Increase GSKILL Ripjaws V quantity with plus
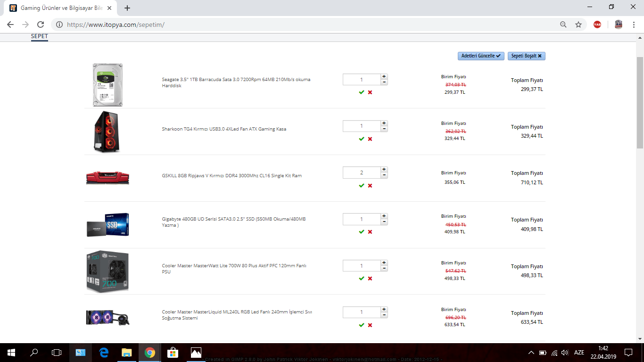The width and height of the screenshot is (644, 362). (x=384, y=170)
